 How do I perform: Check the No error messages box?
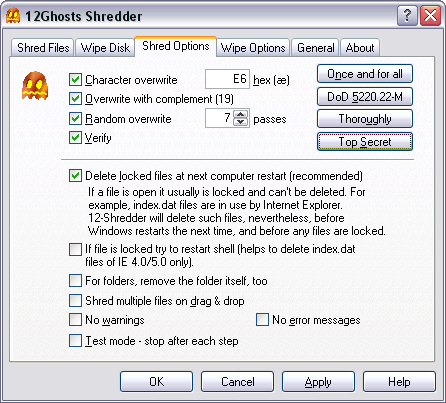(262, 319)
